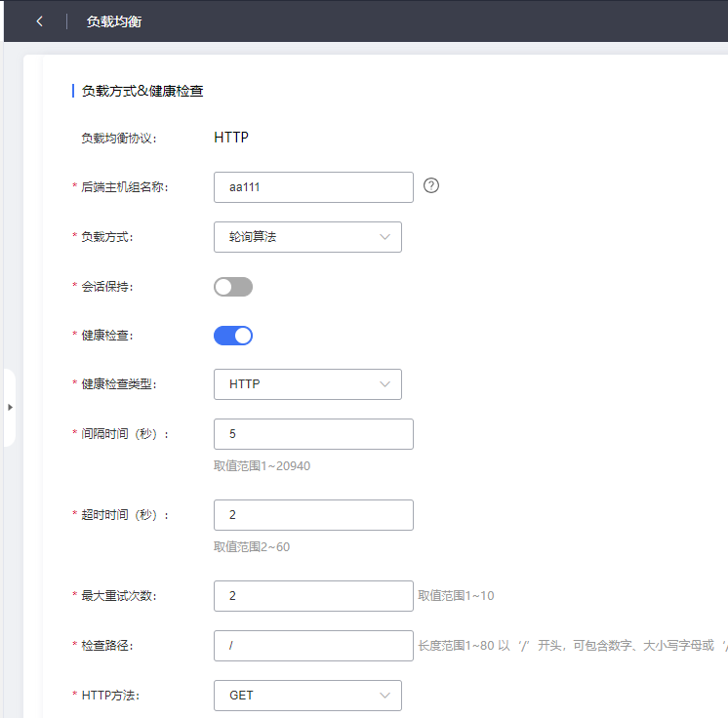728x718 pixels.
Task: Open help icon beside backend group name
Action: tap(431, 185)
